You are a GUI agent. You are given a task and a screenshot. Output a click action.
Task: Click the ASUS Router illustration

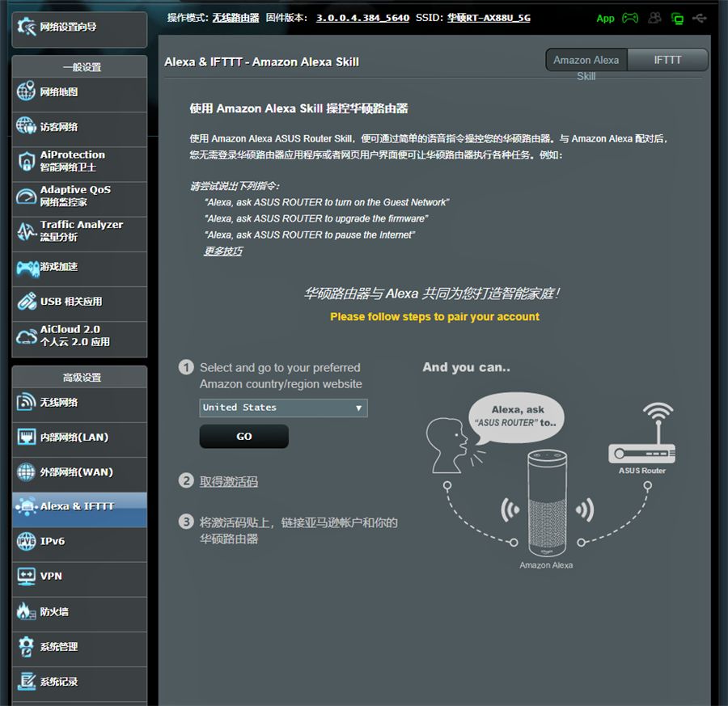coord(642,434)
